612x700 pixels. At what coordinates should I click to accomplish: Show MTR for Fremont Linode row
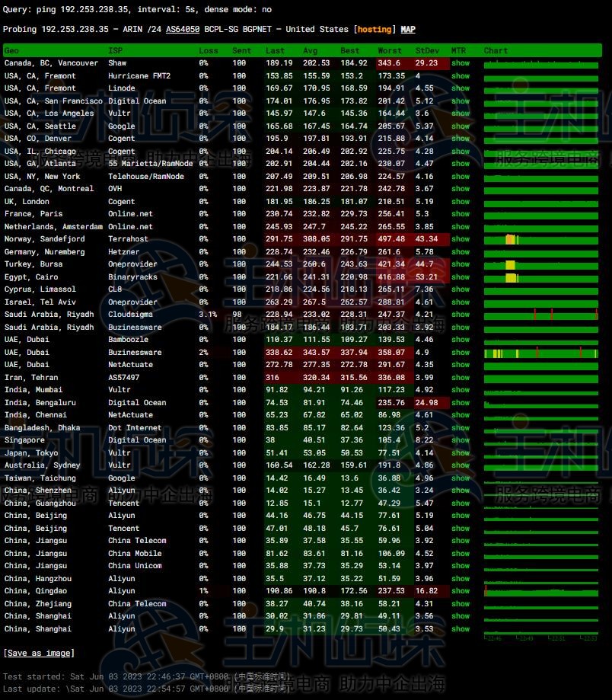461,88
